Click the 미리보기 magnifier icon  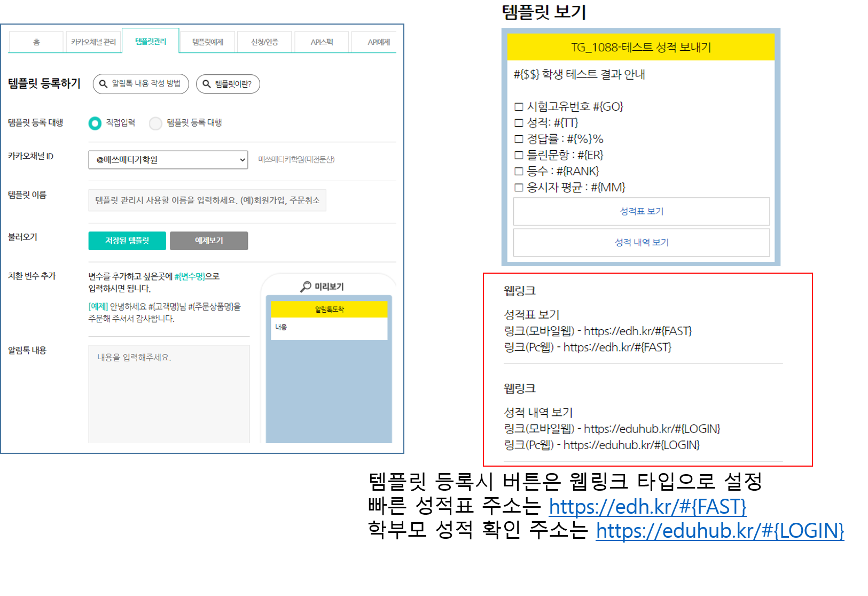click(x=306, y=287)
